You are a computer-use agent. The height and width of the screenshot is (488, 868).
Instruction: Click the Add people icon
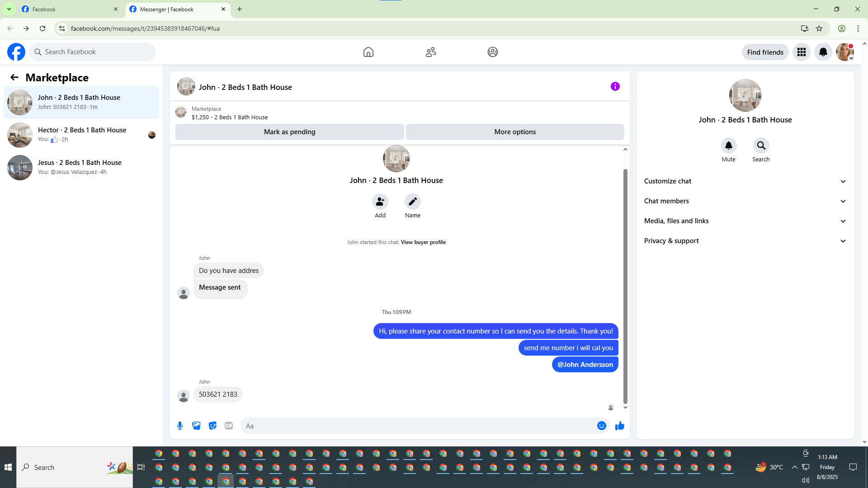380,202
